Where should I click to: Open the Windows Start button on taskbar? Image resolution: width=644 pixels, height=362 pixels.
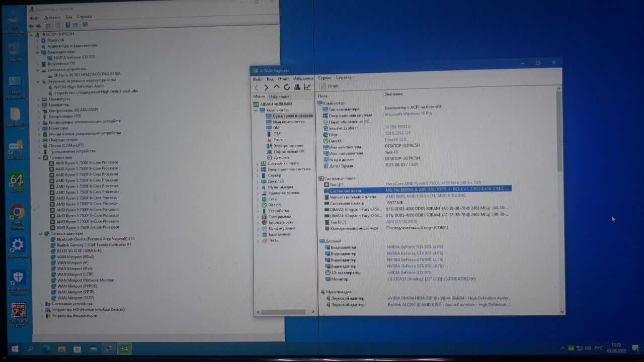(15, 348)
